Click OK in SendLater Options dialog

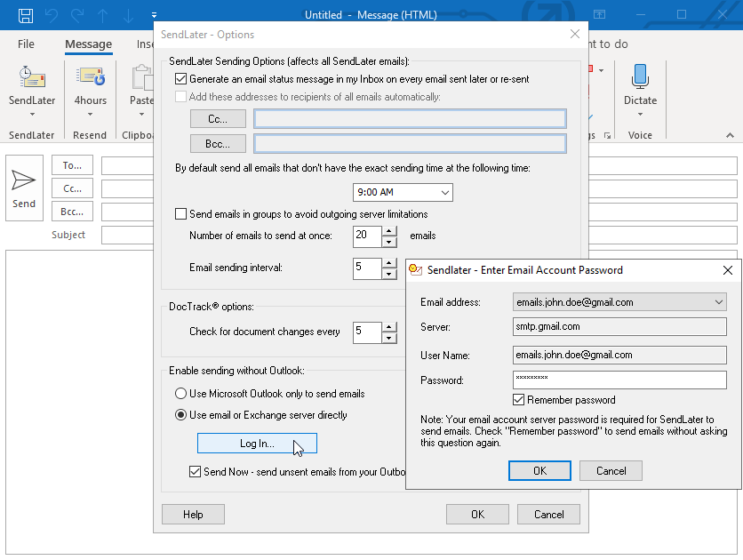pyautogui.click(x=477, y=514)
